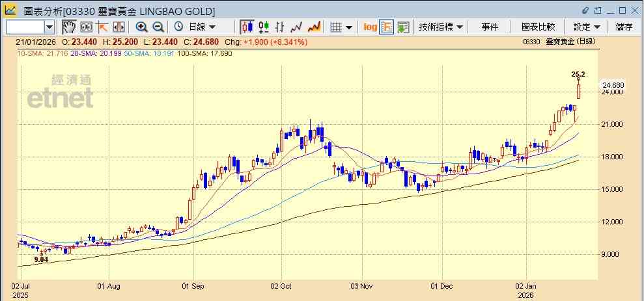644x301 pixels.
Task: Click the 9.04 low price marker
Action: click(x=41, y=259)
